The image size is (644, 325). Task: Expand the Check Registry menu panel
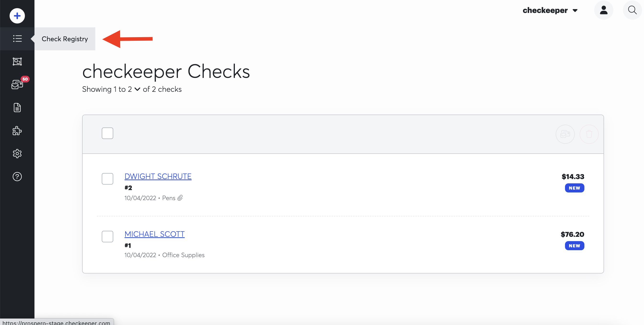[32, 39]
